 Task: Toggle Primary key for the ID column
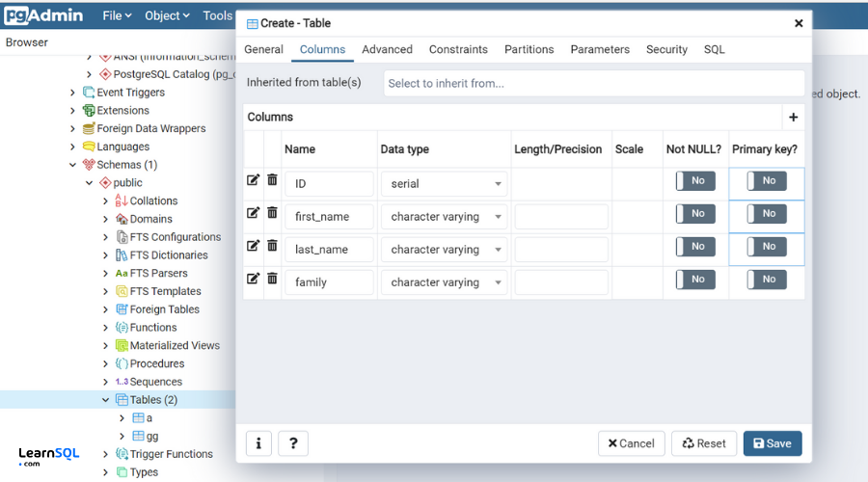767,181
